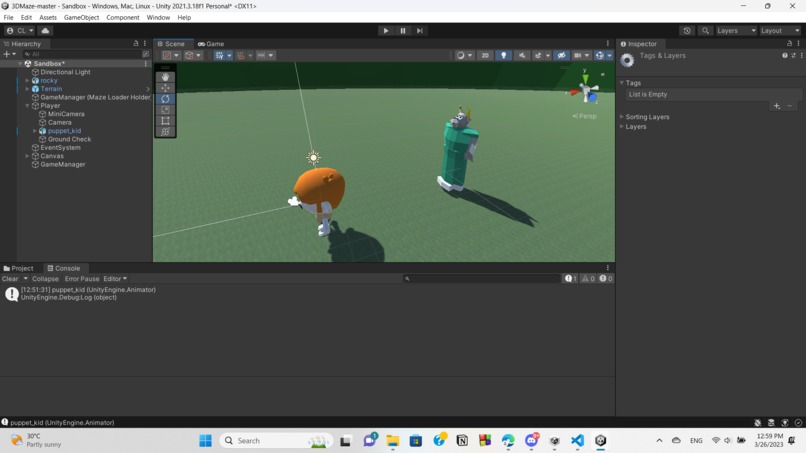Toggle console info message filter

[x=571, y=279]
